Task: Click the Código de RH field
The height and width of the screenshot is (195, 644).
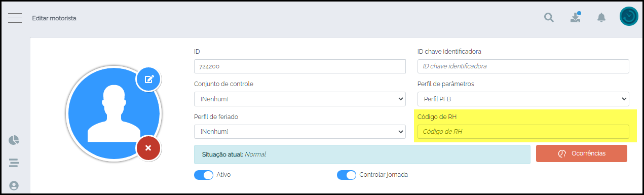Action: 523,132
